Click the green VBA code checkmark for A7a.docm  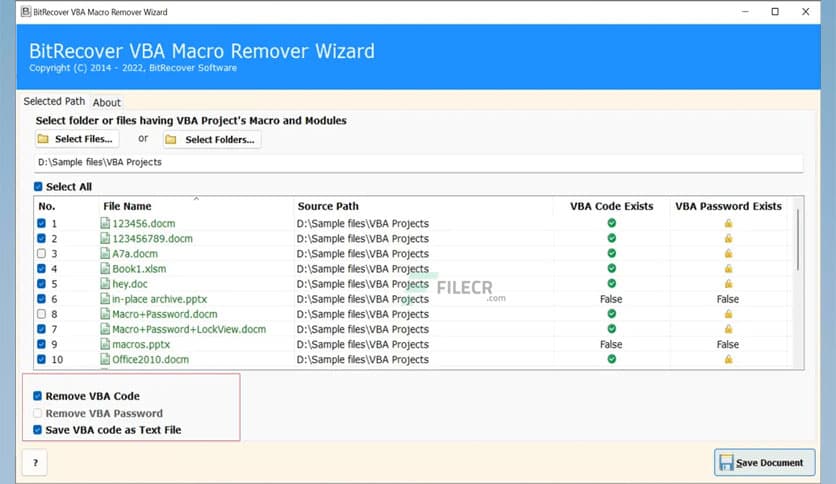pyautogui.click(x=612, y=253)
